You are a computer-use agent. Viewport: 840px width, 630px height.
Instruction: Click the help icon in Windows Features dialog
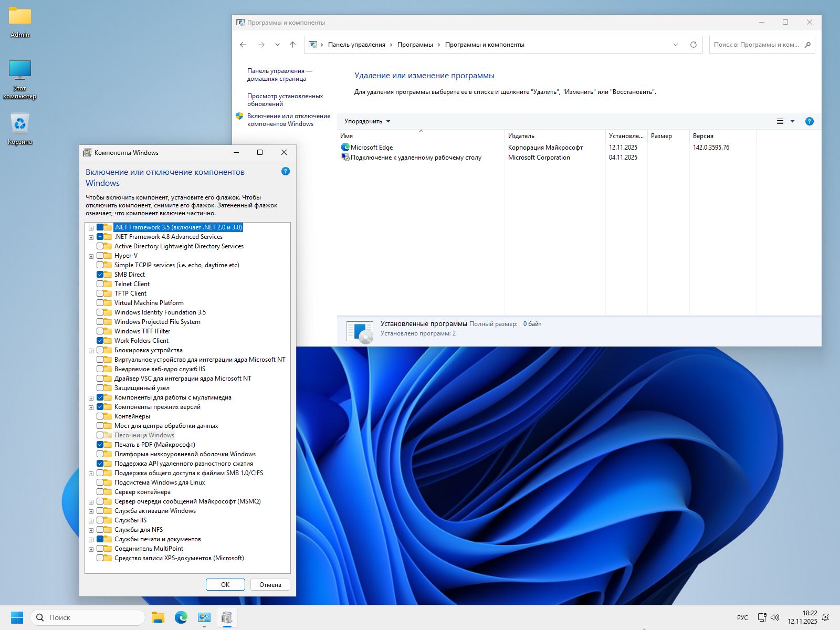click(x=286, y=172)
